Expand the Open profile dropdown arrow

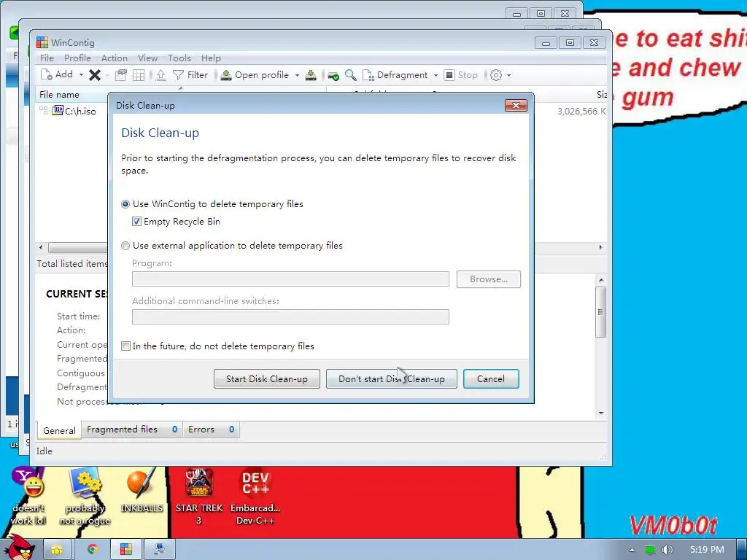297,75
